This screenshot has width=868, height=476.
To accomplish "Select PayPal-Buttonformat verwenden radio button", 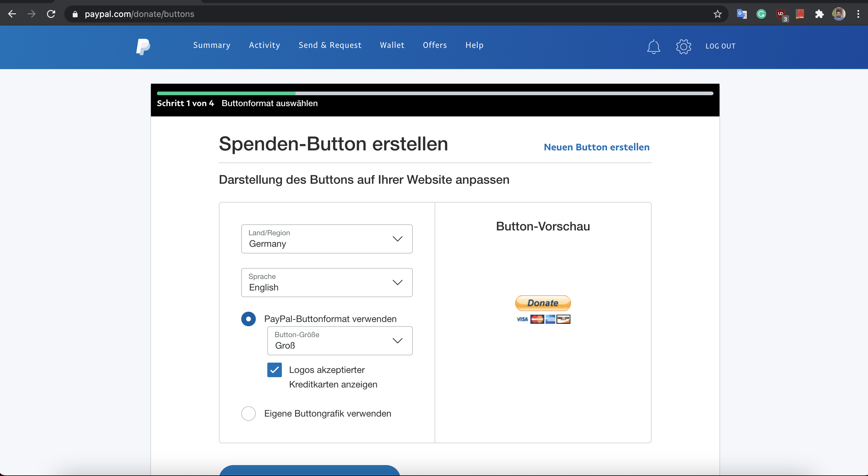I will point(248,319).
